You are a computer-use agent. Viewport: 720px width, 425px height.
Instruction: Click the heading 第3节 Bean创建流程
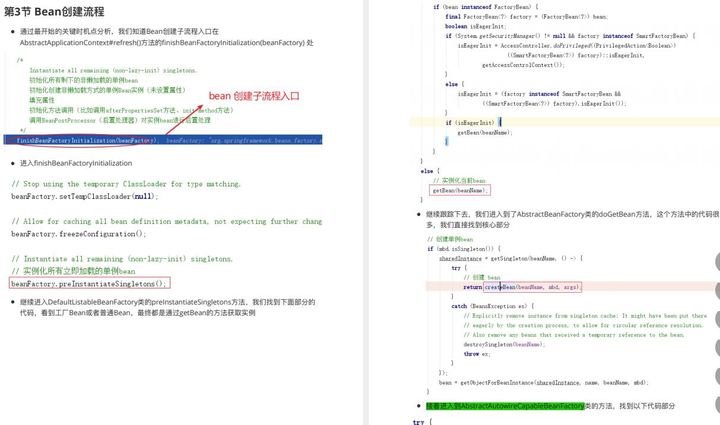[x=54, y=11]
